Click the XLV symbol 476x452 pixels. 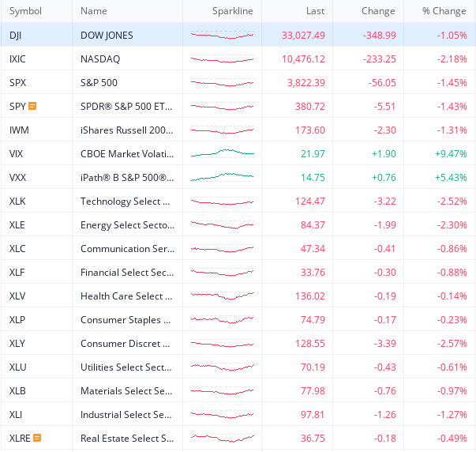coord(17,296)
